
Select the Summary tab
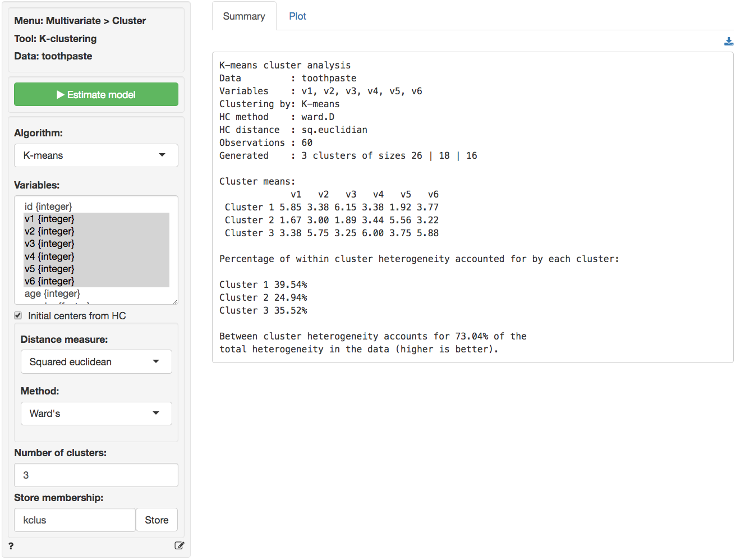pyautogui.click(x=243, y=16)
